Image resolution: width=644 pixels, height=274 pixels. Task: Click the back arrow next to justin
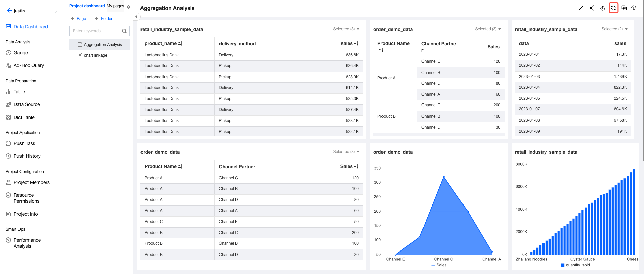pos(9,11)
